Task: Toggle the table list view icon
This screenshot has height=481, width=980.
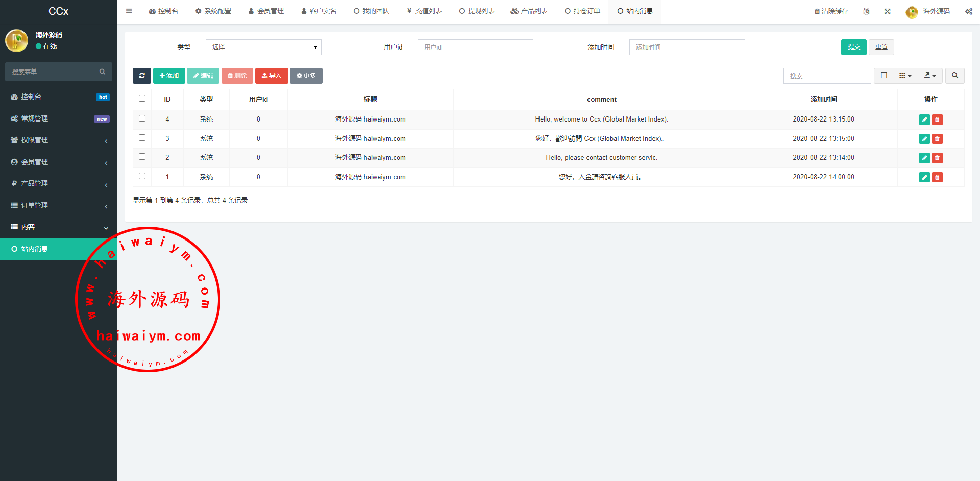Action: [x=884, y=76]
